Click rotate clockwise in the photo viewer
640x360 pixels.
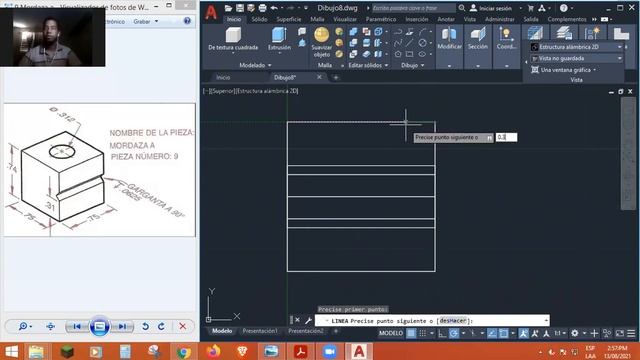tap(161, 327)
